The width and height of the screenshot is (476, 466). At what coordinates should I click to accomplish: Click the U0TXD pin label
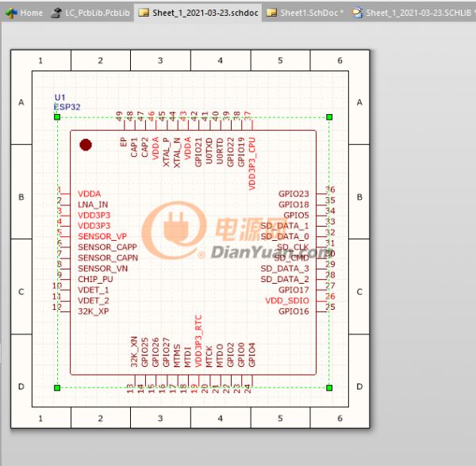(209, 151)
